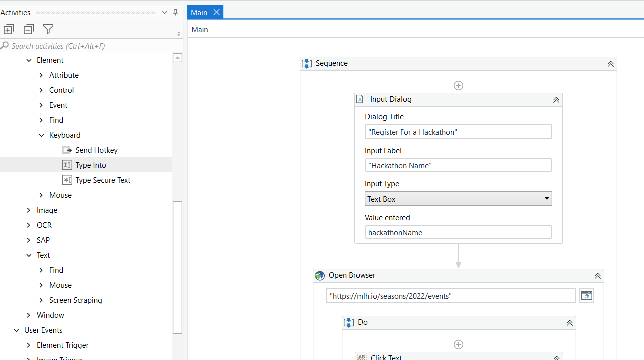Pin the Activities panel with pushpin icon

[175, 12]
